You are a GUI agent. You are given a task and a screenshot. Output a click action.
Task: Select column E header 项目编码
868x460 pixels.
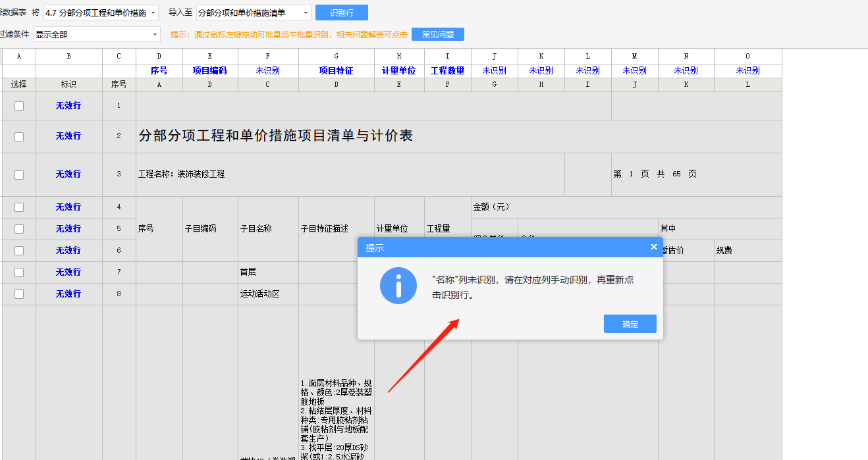(210, 70)
